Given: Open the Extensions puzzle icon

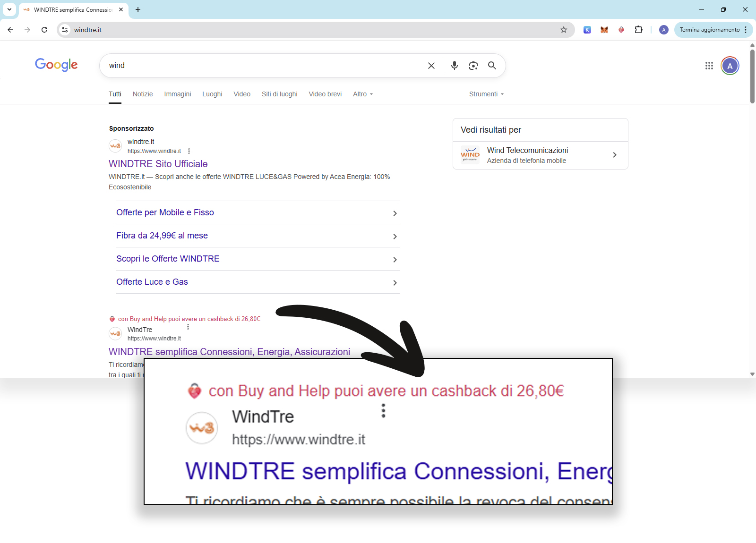Looking at the screenshot, I should pyautogui.click(x=638, y=30).
